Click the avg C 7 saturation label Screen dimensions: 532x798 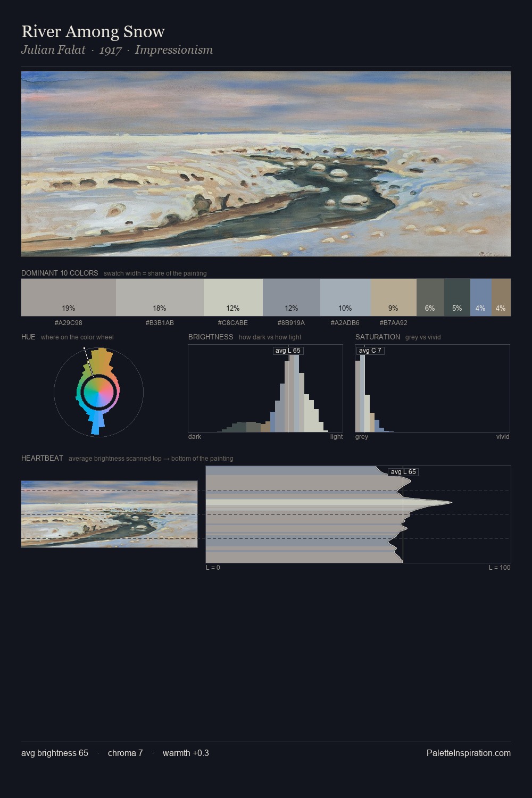point(370,351)
